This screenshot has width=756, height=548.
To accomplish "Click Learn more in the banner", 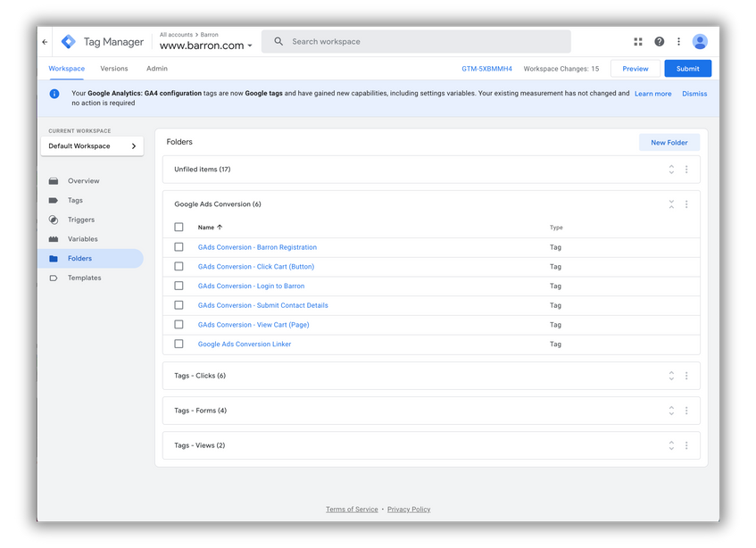I will (x=652, y=94).
